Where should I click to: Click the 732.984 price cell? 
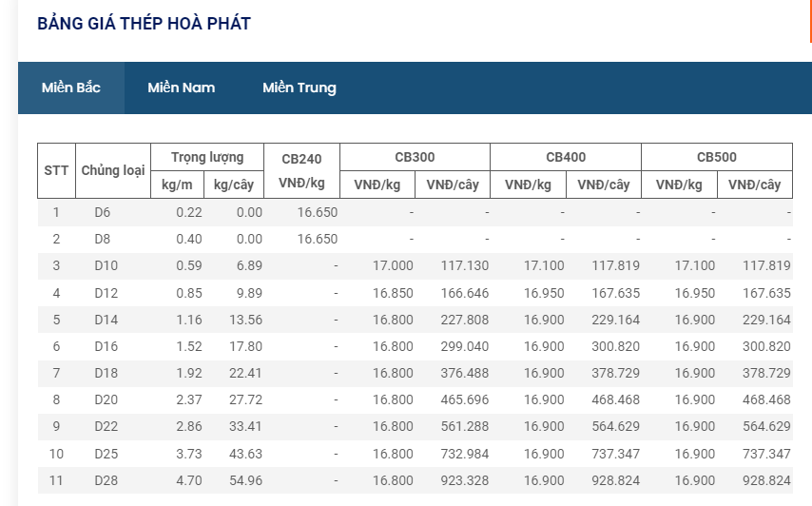(465, 454)
